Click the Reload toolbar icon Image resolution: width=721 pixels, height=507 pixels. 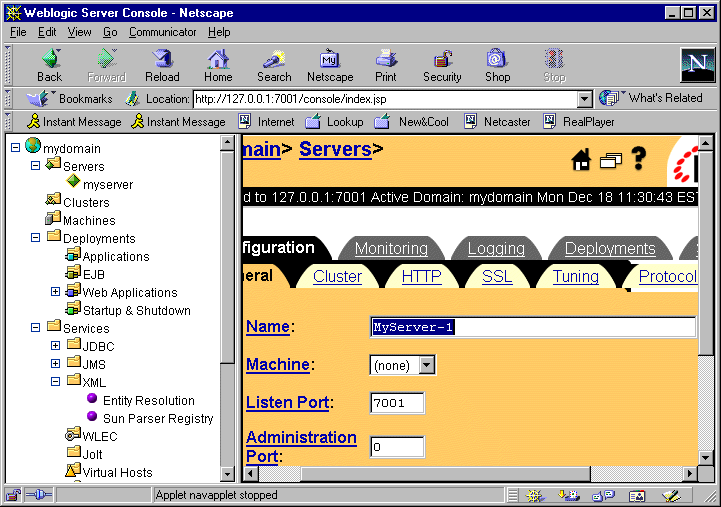162,65
